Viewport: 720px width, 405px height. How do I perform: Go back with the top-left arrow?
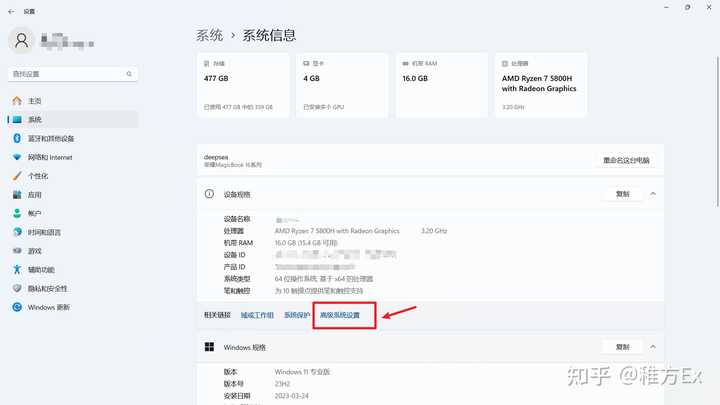pyautogui.click(x=11, y=11)
